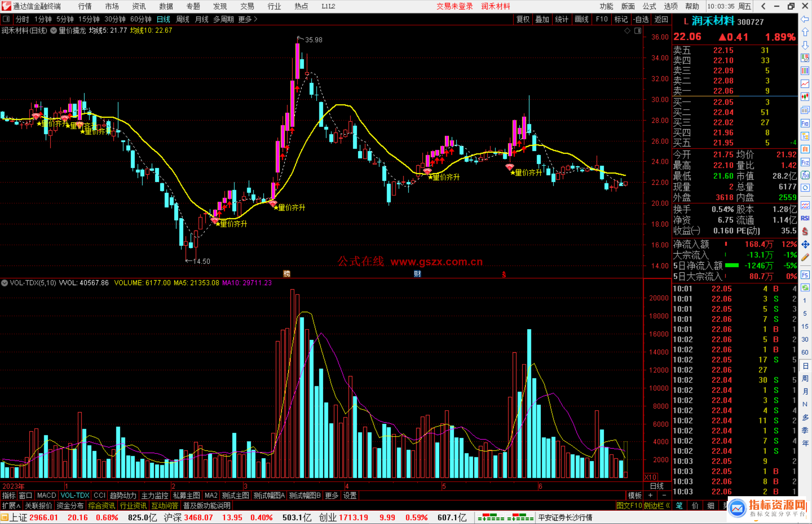
Task: Open the -自选 option in chart toolbar
Action: [x=641, y=19]
